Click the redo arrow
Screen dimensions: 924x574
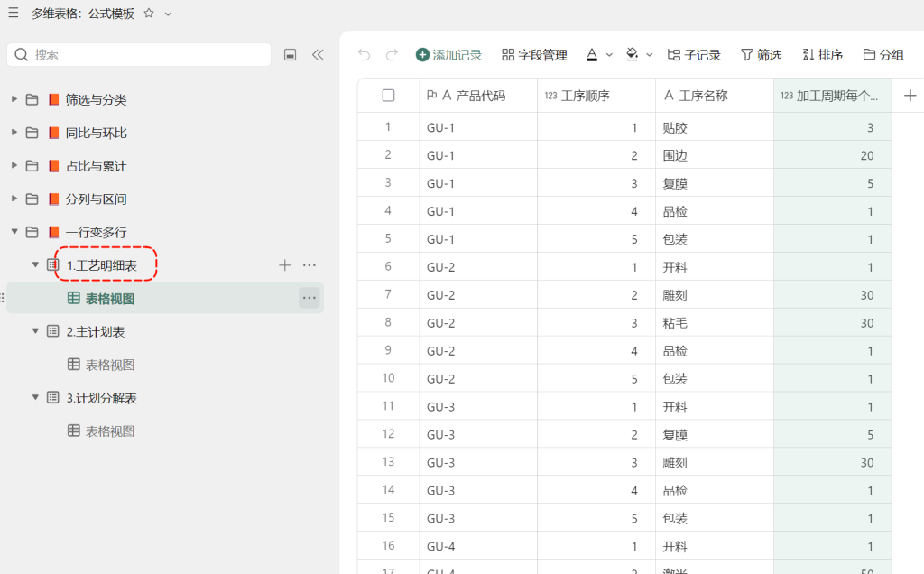pyautogui.click(x=392, y=55)
